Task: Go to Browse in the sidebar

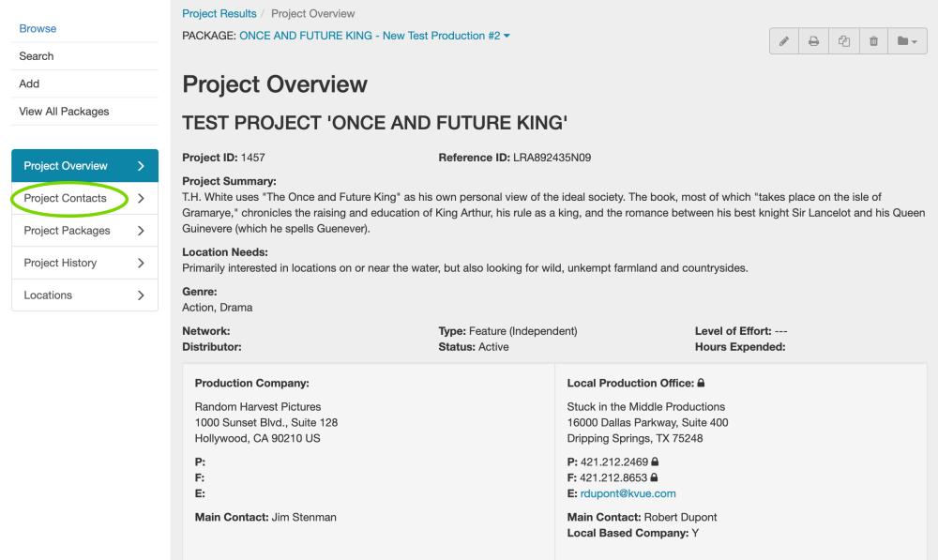Action: tap(38, 29)
